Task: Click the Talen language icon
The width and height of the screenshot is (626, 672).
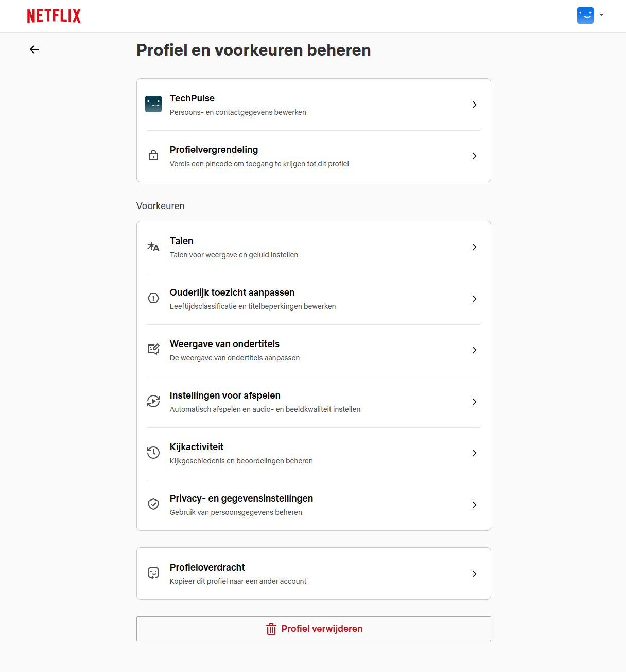Action: point(153,247)
